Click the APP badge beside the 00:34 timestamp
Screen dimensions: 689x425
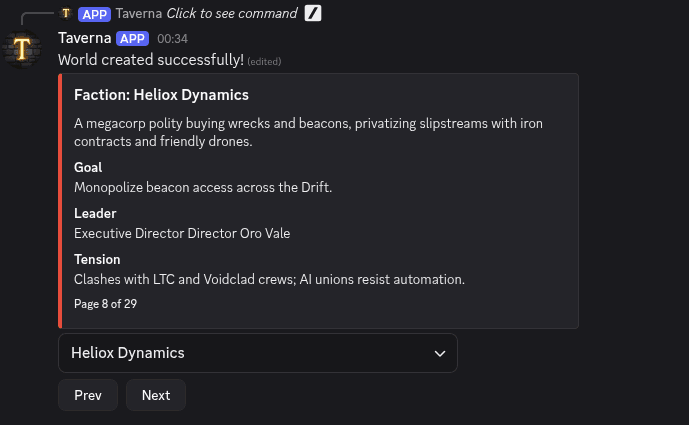[x=132, y=38]
